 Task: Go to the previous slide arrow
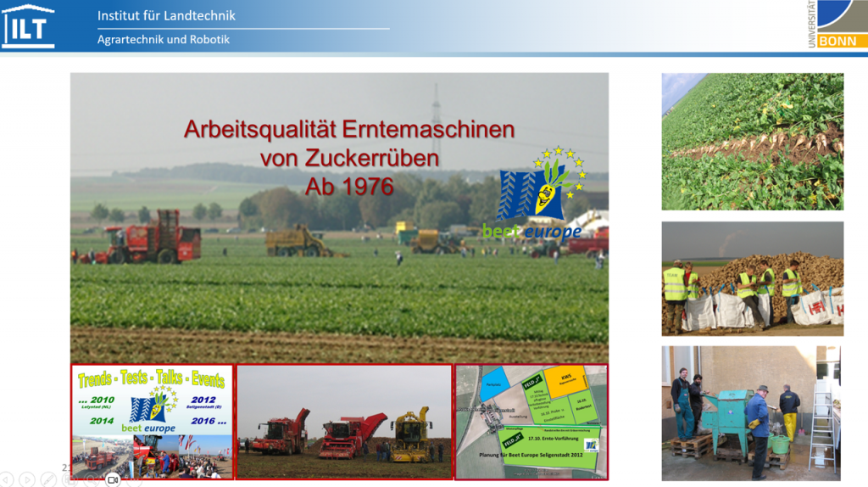coord(6,480)
